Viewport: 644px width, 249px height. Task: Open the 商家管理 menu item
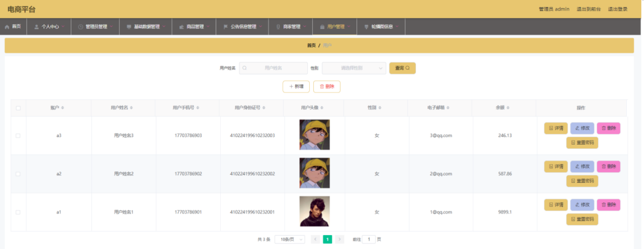[x=291, y=27]
